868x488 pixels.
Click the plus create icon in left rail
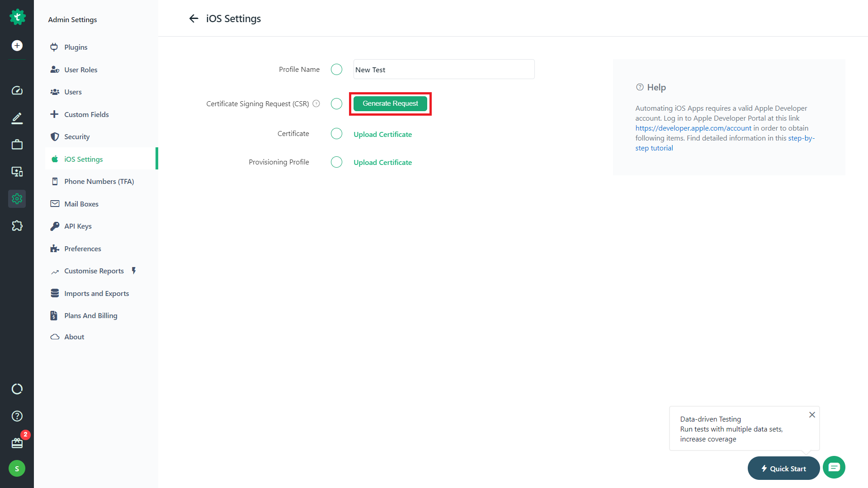pos(17,46)
